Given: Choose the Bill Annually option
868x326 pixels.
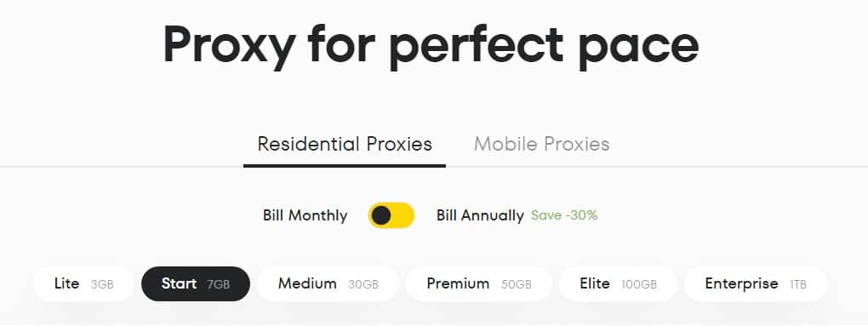Looking at the screenshot, I should click(480, 215).
